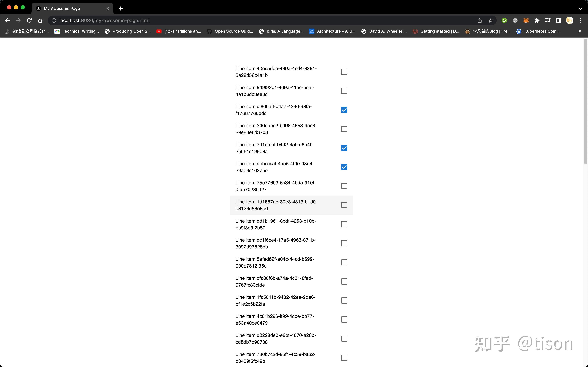Go to browser home page icon

click(x=40, y=20)
